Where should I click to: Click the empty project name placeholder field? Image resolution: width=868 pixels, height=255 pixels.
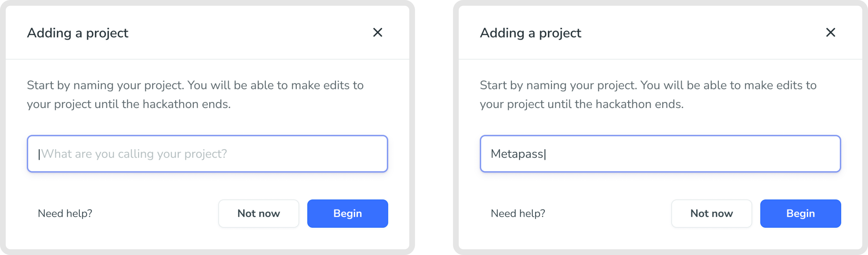click(x=207, y=154)
